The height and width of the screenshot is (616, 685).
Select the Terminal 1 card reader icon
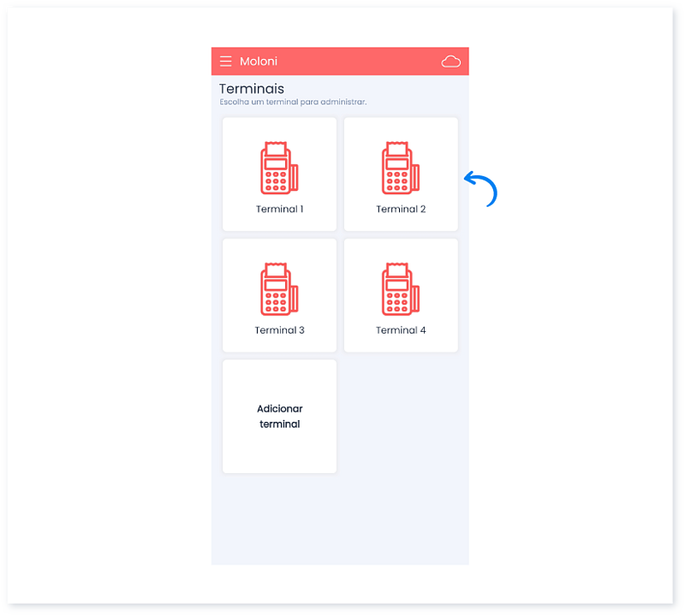tap(279, 169)
